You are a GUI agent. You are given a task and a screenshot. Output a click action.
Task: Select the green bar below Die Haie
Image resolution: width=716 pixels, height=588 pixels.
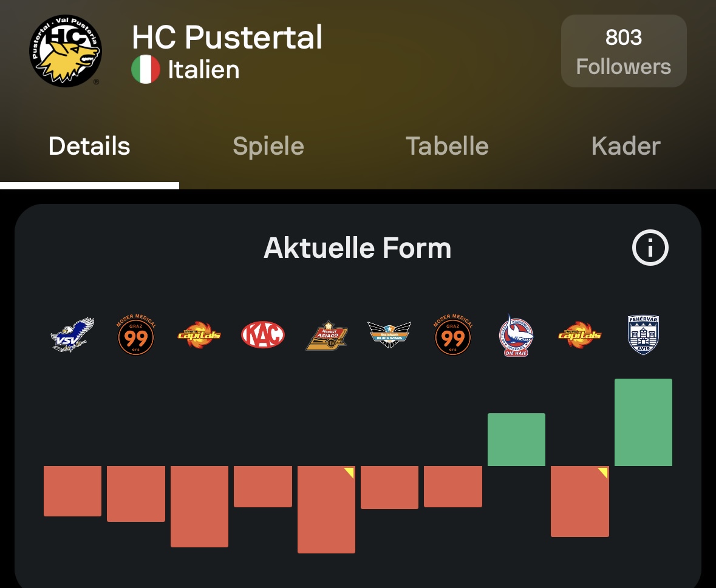click(516, 439)
